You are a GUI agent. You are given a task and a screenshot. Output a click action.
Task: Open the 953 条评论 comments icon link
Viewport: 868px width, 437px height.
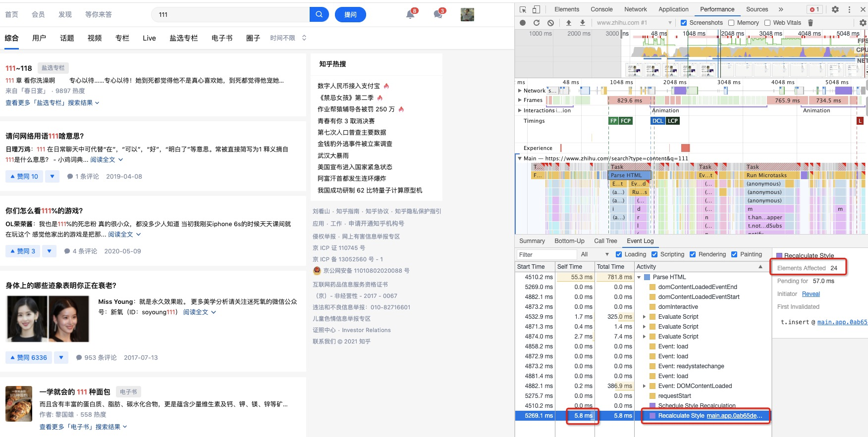pos(96,357)
